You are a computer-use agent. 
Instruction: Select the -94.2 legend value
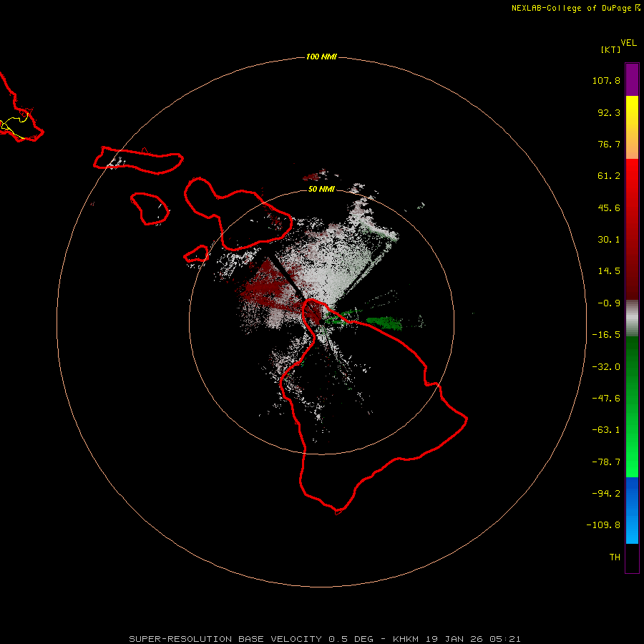click(606, 493)
